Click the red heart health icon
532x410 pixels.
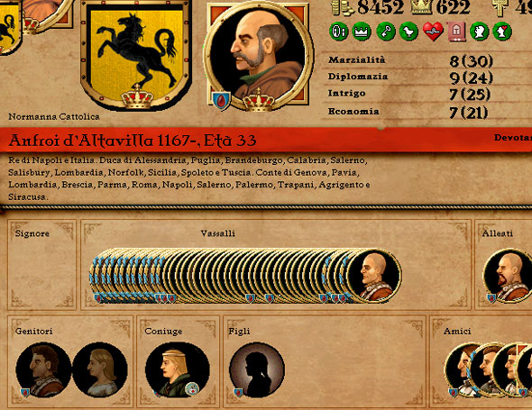pyautogui.click(x=433, y=32)
